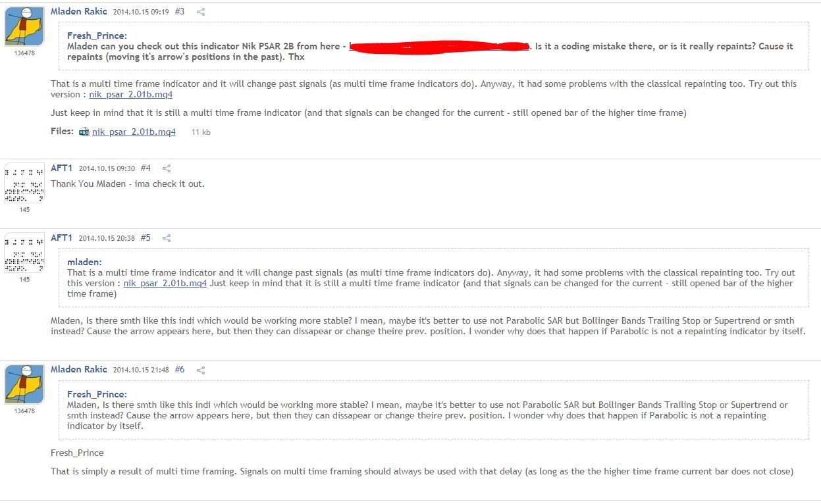Click share icon on post #4
The width and height of the screenshot is (821, 504).
(167, 168)
